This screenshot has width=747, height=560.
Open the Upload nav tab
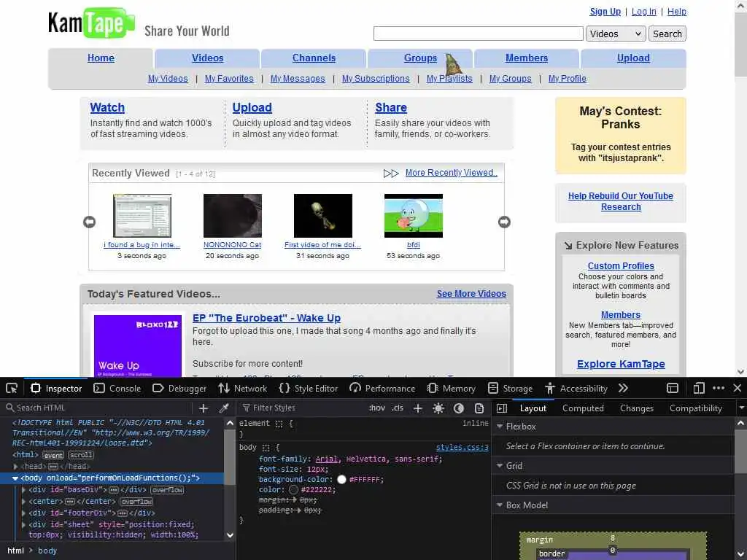[633, 58]
